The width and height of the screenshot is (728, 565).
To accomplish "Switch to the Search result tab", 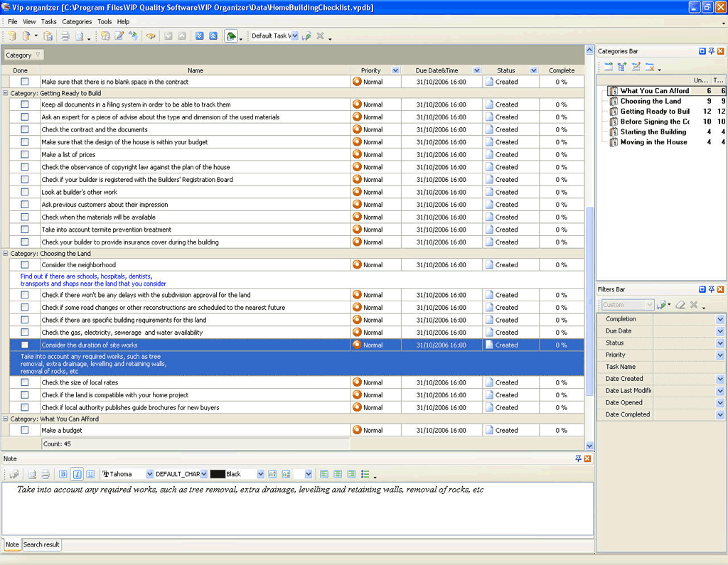I will pos(42,544).
